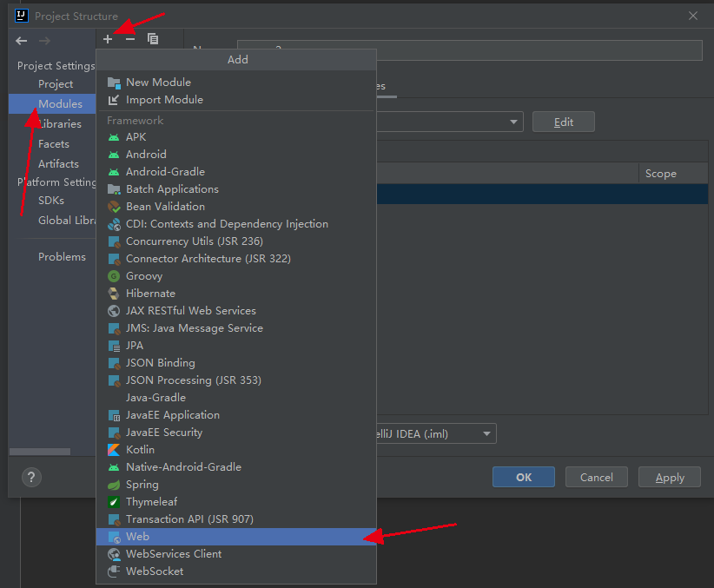
Task: Click the Cancel button
Action: tap(597, 477)
